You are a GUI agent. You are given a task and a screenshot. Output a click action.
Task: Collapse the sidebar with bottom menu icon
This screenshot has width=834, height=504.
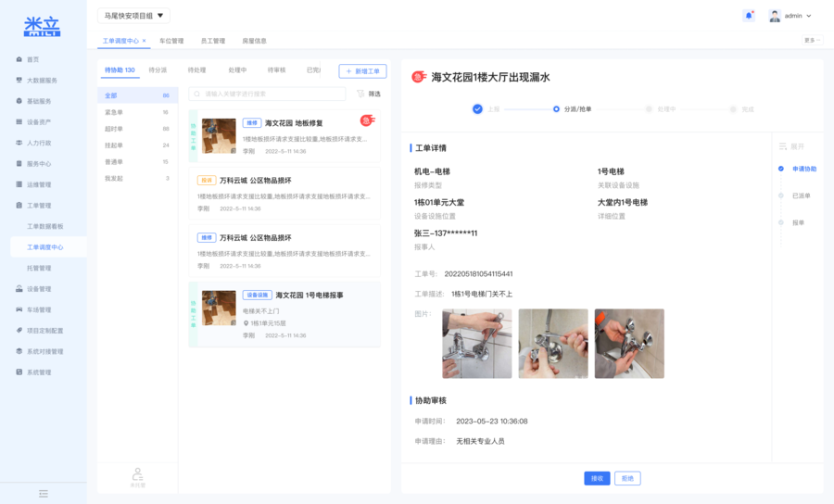(44, 494)
